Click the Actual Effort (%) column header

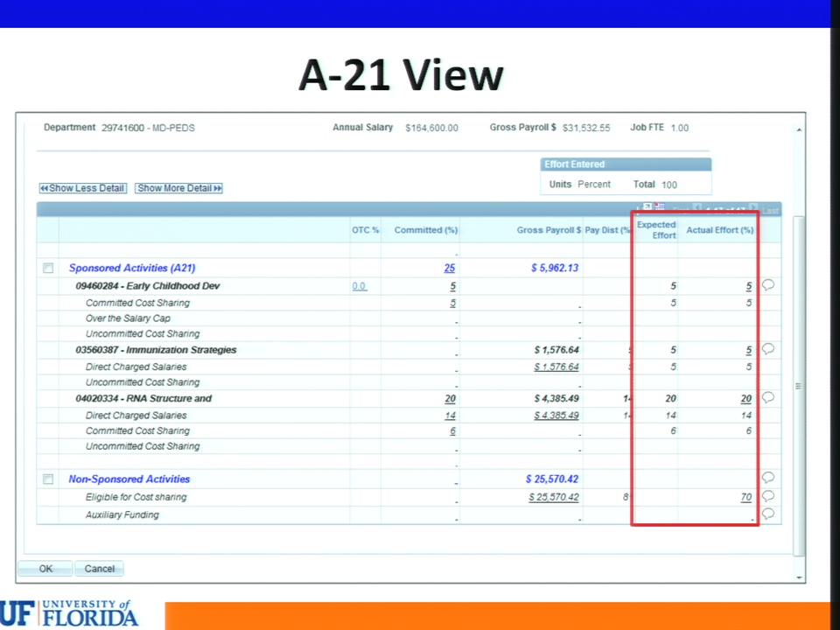click(x=719, y=230)
